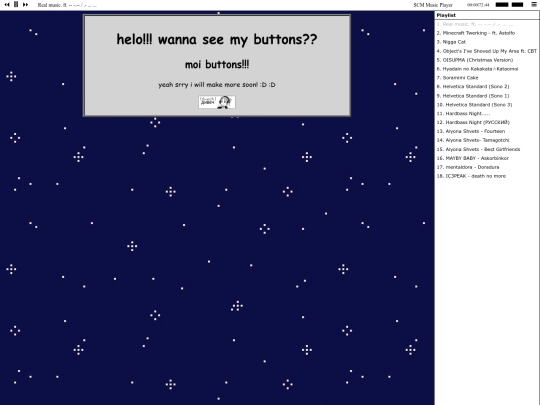This screenshot has height=405, width=540.
Task: Play Helvetica Standard (Sono 1)
Action: click(487, 96)
